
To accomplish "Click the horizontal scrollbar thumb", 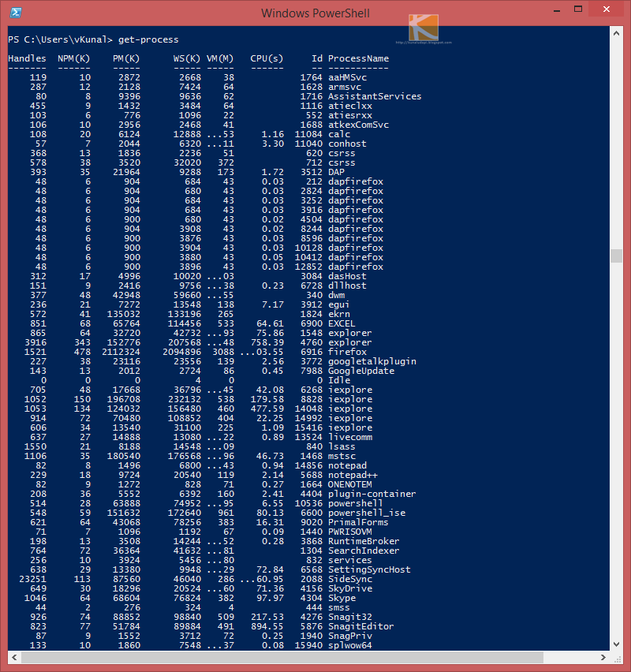I will tap(282, 657).
